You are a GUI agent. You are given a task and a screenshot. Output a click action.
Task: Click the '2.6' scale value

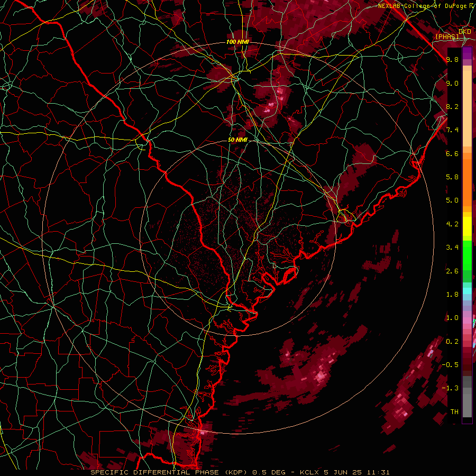click(x=452, y=271)
